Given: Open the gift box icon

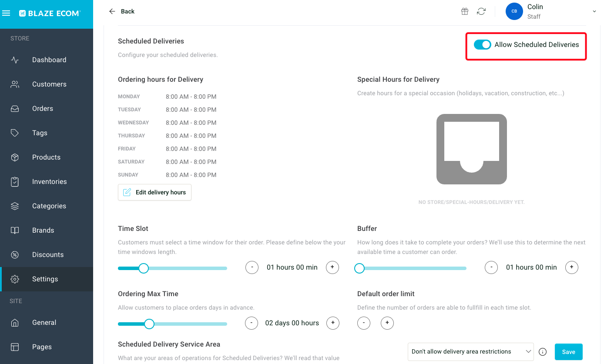Looking at the screenshot, I should 465,12.
